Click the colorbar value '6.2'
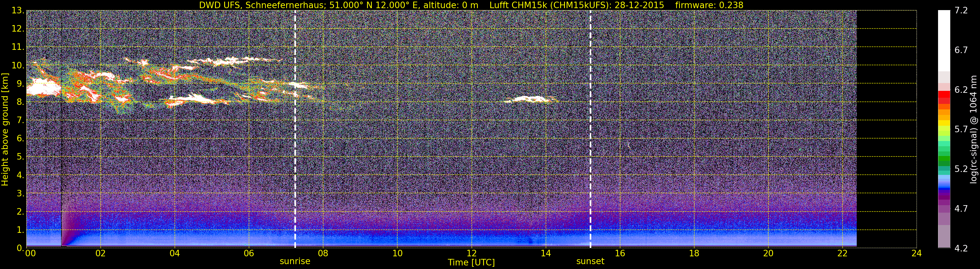The width and height of the screenshot is (980, 269). (x=961, y=90)
